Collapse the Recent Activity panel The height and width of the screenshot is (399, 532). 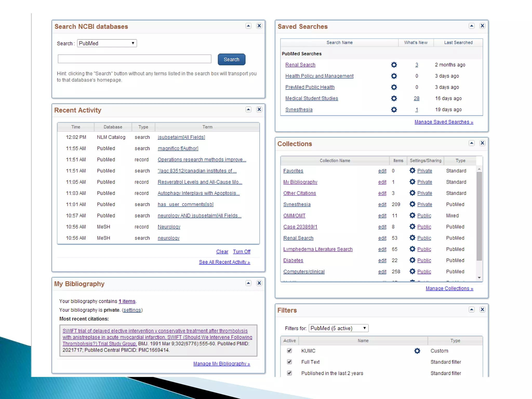(x=248, y=109)
